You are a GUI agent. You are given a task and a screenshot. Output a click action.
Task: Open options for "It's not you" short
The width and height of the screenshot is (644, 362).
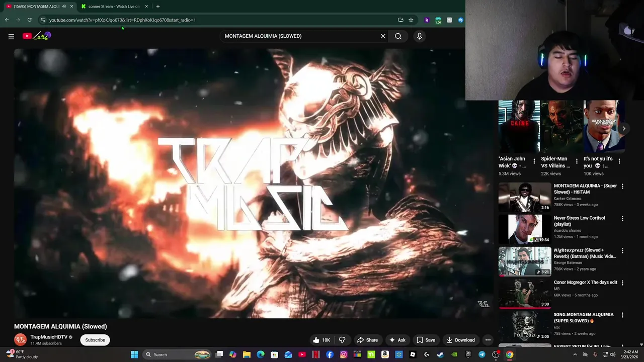tap(619, 161)
